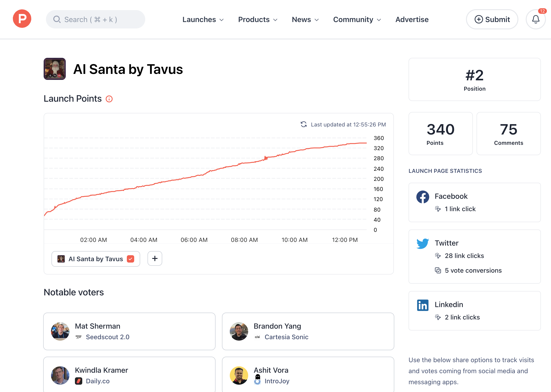The height and width of the screenshot is (392, 551).
Task: Open Kwindla Kramer's profile avatar
Action: point(60,375)
